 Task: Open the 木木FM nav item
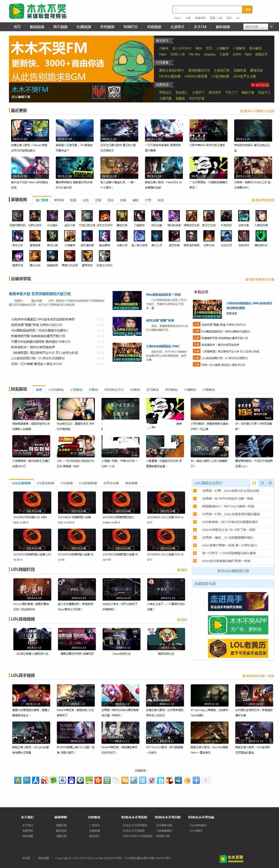pos(200,27)
